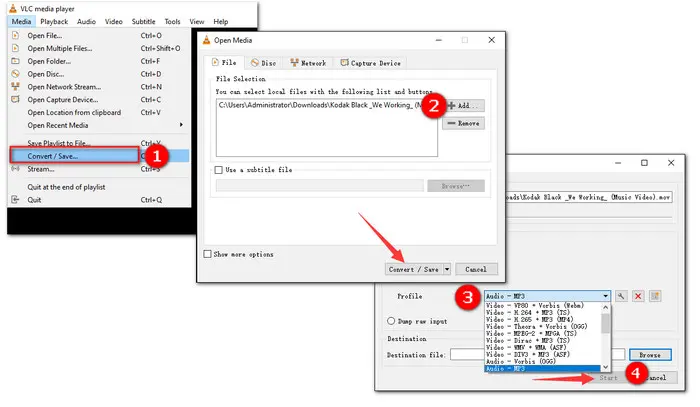
Task: Open the Help menu
Action: point(221,21)
